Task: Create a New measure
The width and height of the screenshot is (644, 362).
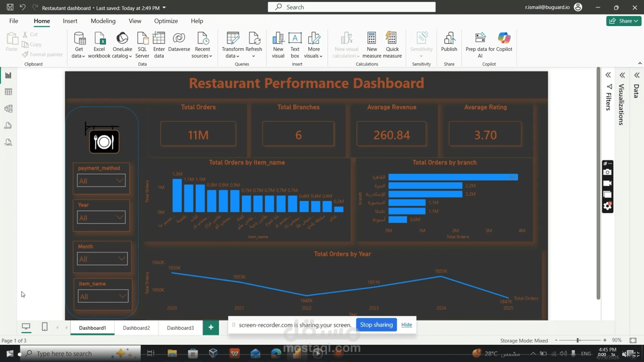Action: (x=372, y=45)
